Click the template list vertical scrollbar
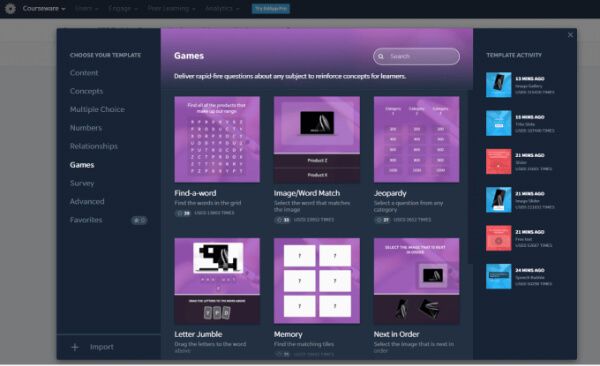This screenshot has height=366, width=600. click(470, 176)
